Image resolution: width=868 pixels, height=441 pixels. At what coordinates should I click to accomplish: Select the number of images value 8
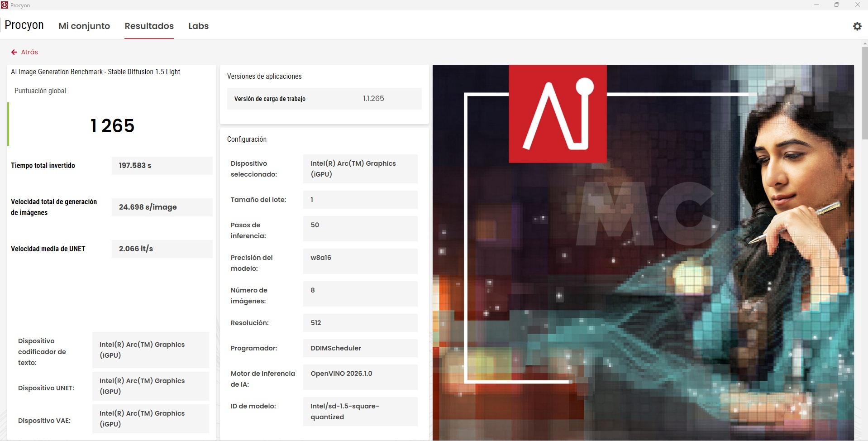click(360, 294)
